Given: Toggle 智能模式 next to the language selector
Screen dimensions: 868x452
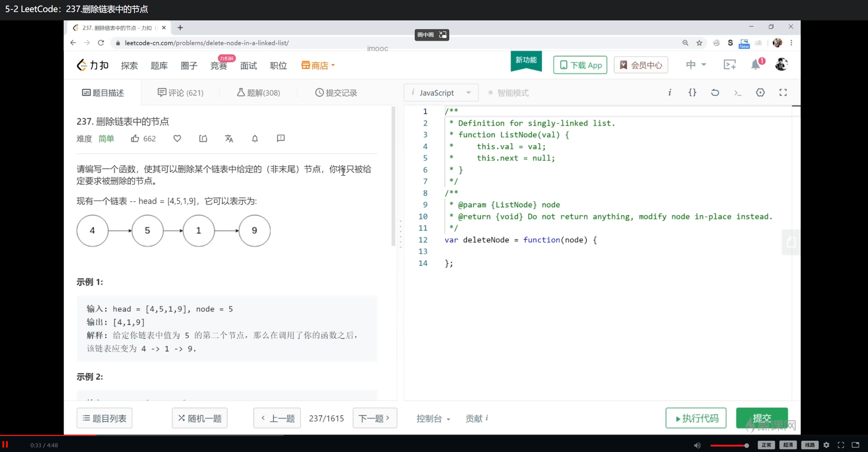Looking at the screenshot, I should [508, 92].
